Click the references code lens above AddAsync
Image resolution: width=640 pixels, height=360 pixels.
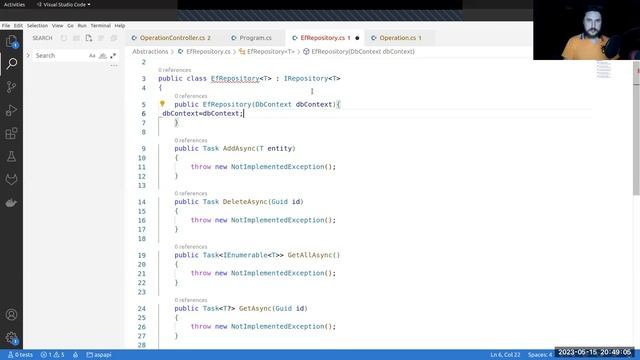(191, 140)
